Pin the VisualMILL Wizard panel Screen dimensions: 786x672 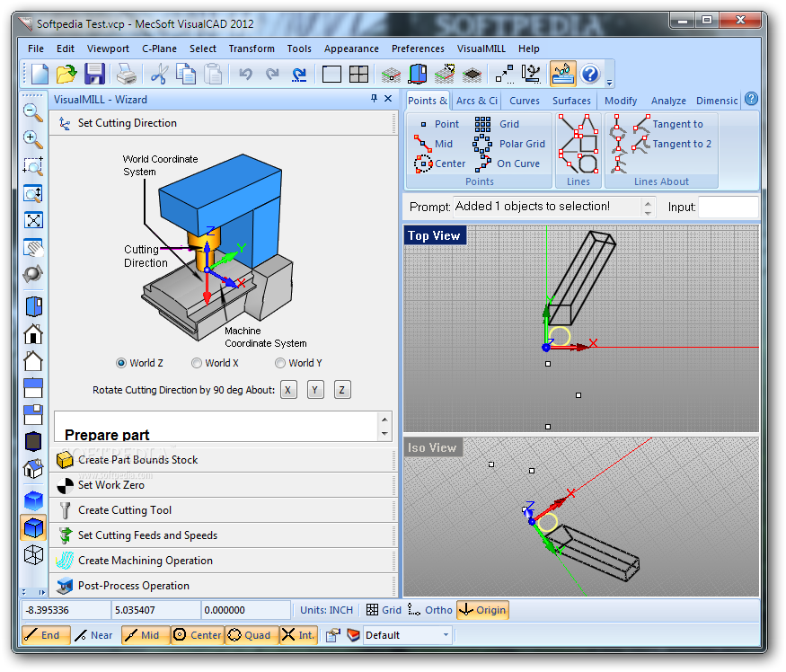click(374, 99)
